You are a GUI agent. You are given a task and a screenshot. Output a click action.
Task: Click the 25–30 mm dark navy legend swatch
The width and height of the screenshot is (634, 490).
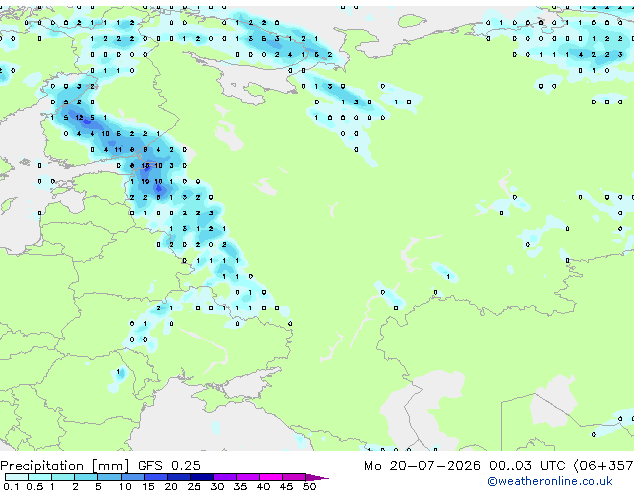[202, 477]
